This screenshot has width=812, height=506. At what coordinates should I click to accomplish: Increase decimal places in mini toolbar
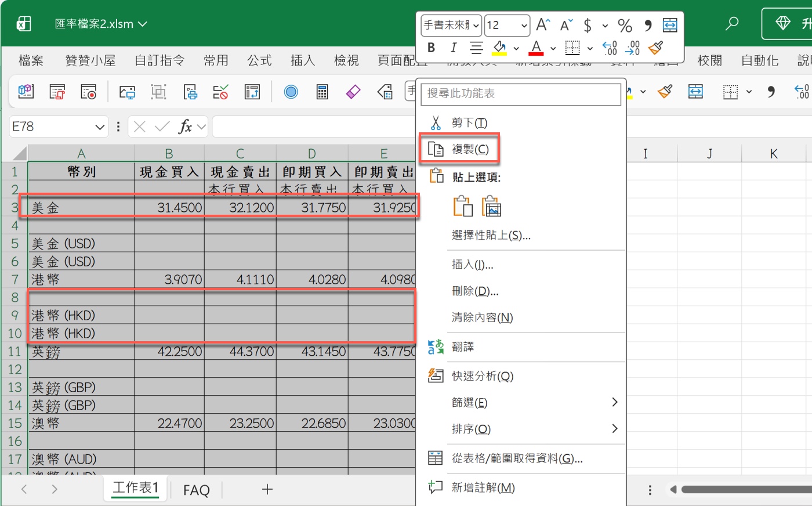point(610,48)
